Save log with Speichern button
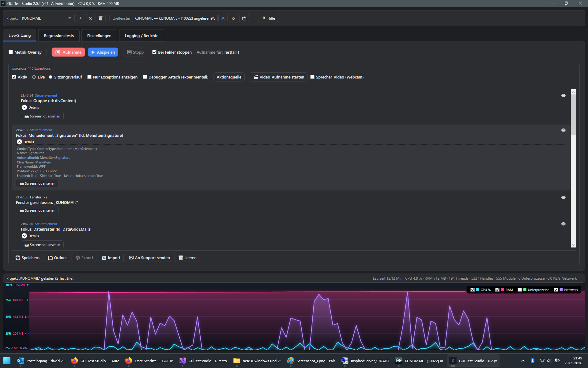588x368 pixels. 27,258
